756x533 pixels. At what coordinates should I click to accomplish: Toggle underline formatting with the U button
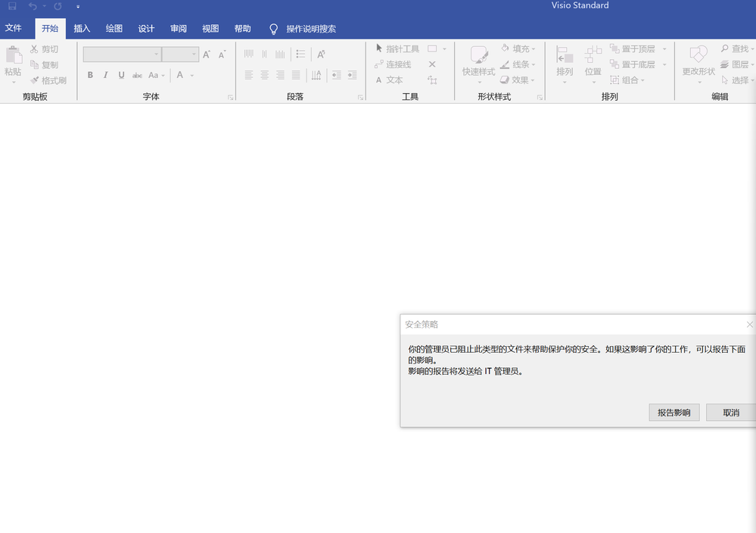click(121, 75)
